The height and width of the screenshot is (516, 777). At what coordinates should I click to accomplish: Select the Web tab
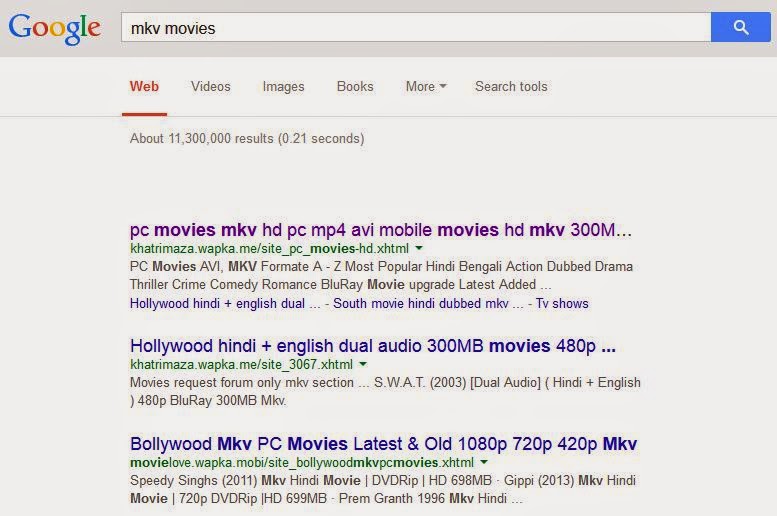tap(144, 86)
